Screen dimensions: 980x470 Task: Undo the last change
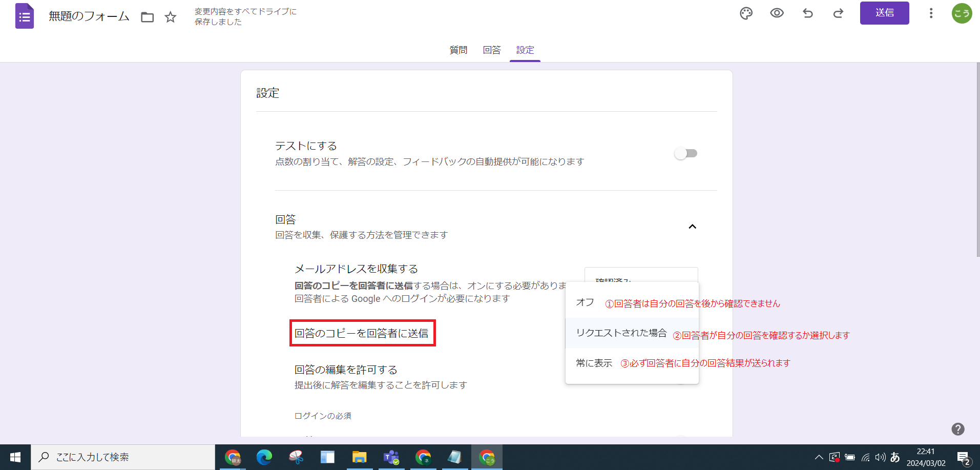(807, 14)
